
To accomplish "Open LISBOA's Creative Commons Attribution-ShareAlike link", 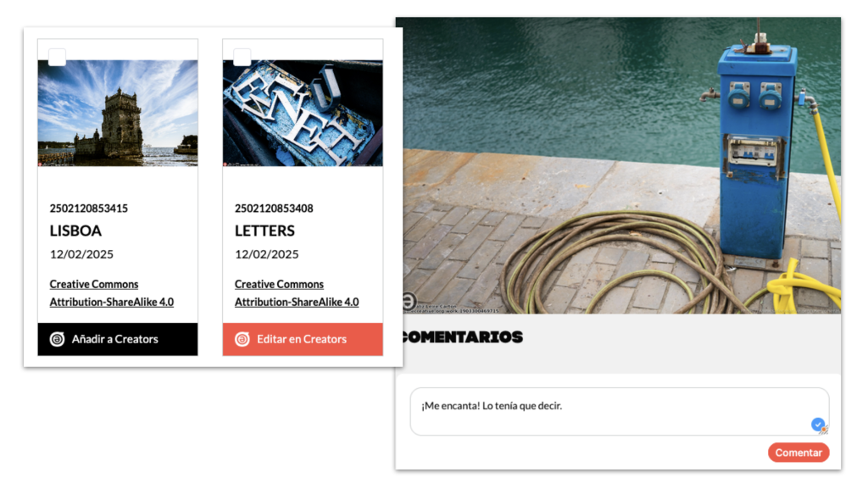I will coord(112,293).
